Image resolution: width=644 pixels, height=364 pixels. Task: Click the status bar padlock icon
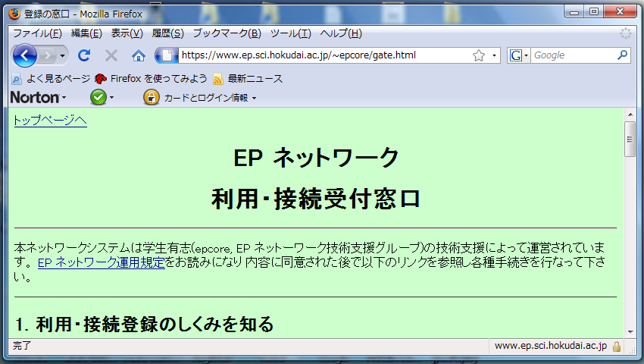pos(617,347)
